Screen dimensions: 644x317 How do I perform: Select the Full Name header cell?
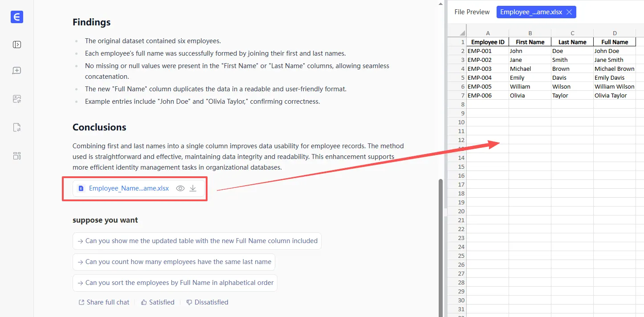[615, 42]
